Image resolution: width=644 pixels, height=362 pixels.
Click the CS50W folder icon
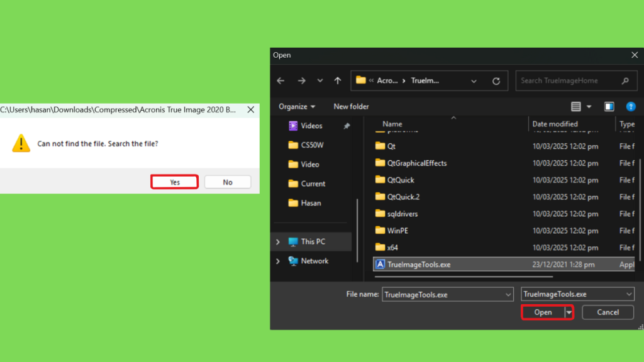293,145
